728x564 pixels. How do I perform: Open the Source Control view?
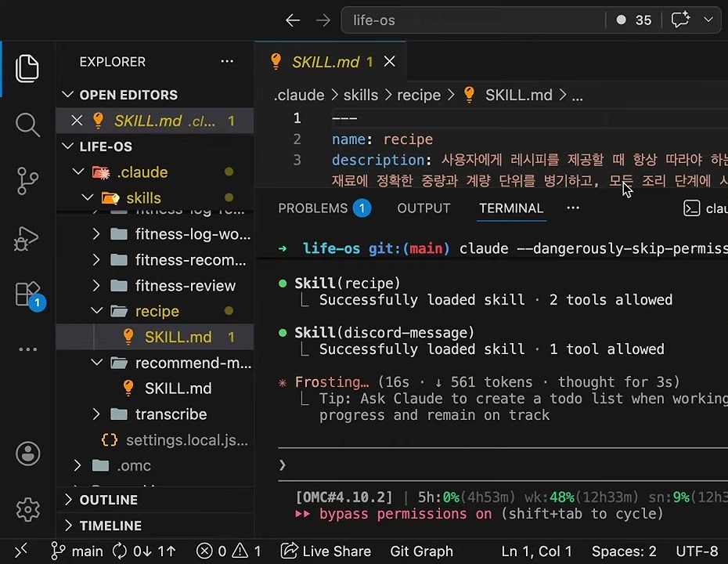27,181
